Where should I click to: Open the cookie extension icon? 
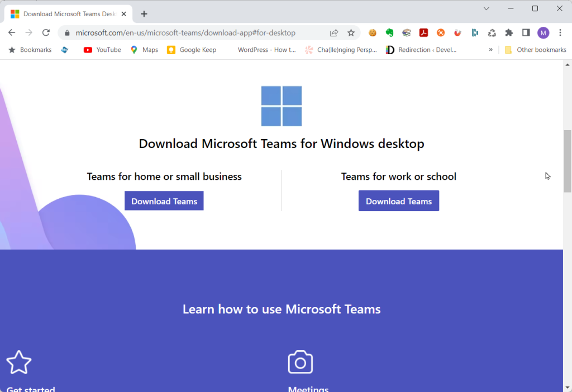point(372,33)
